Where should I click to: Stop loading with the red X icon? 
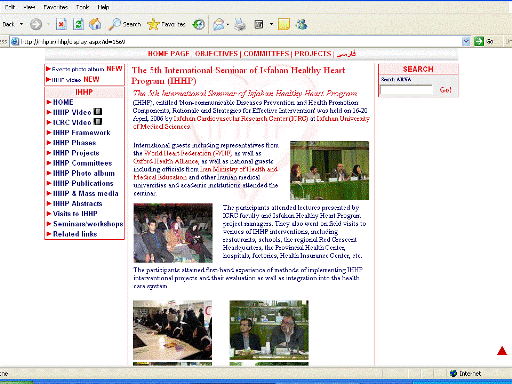pos(61,24)
